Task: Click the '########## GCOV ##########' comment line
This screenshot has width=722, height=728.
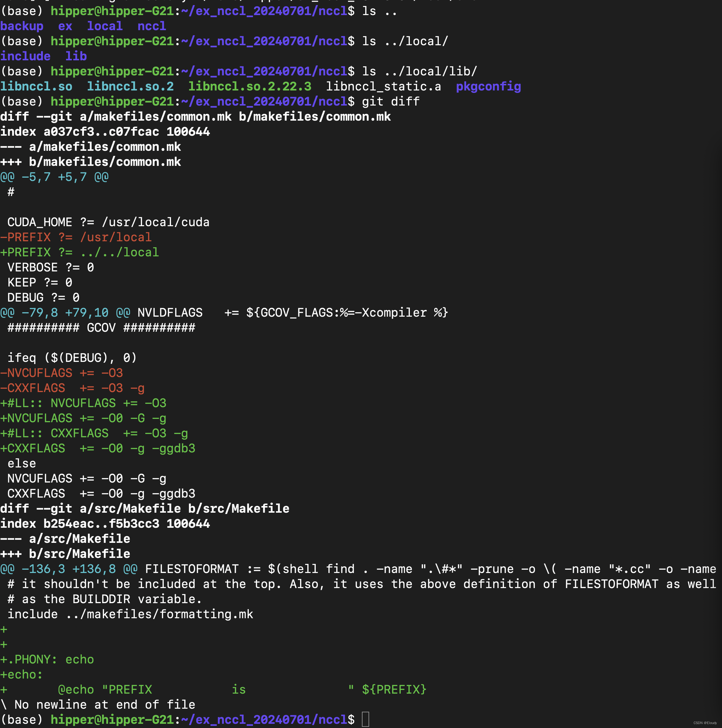Action: 101,328
